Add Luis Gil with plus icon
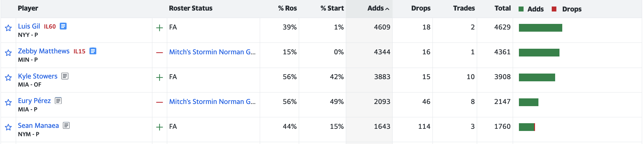Screen dimensions: 644x144 tap(159, 28)
